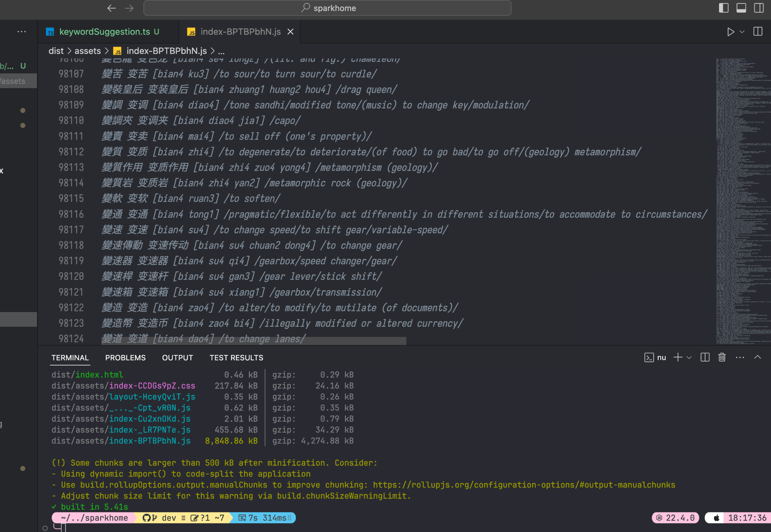Run the current file with the play button
This screenshot has width=771, height=532.
coord(731,32)
